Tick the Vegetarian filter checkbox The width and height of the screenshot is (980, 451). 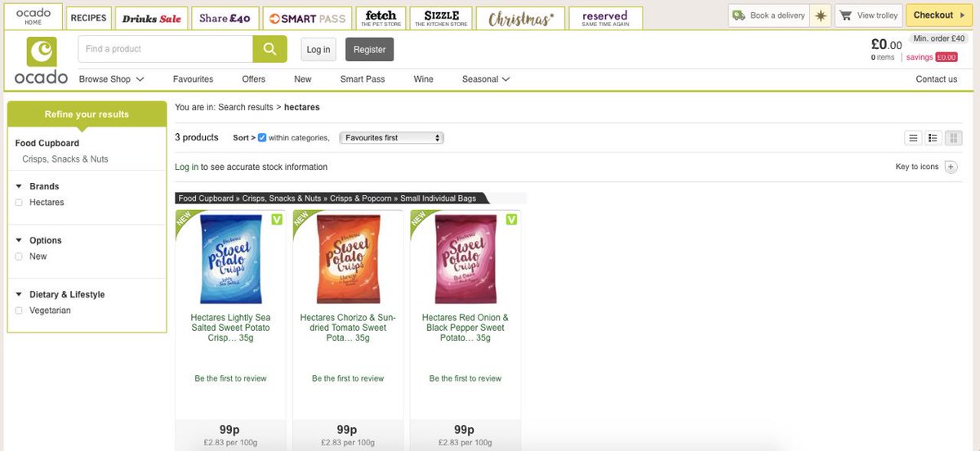[x=19, y=310]
